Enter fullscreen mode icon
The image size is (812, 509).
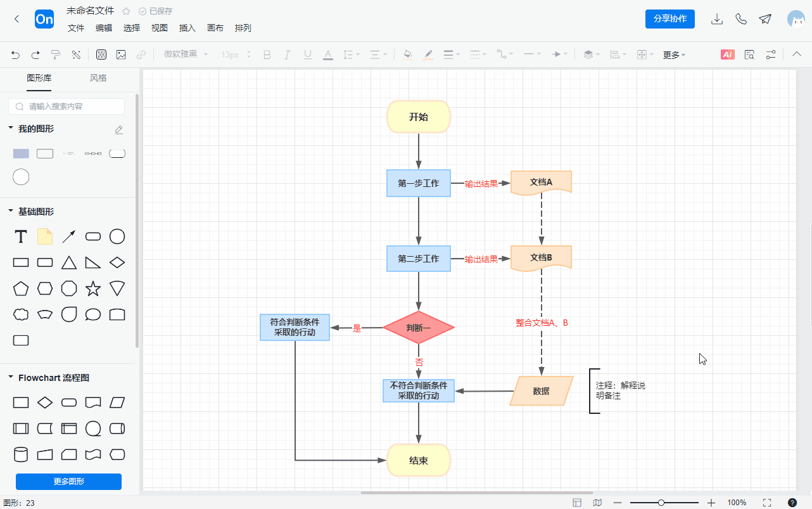point(767,503)
